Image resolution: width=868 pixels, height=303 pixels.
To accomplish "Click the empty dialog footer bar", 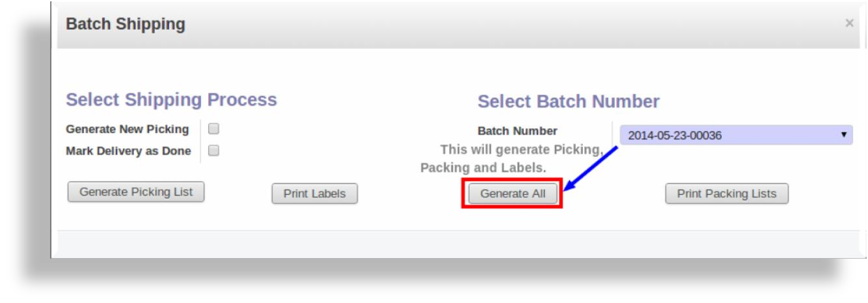I will point(458,244).
